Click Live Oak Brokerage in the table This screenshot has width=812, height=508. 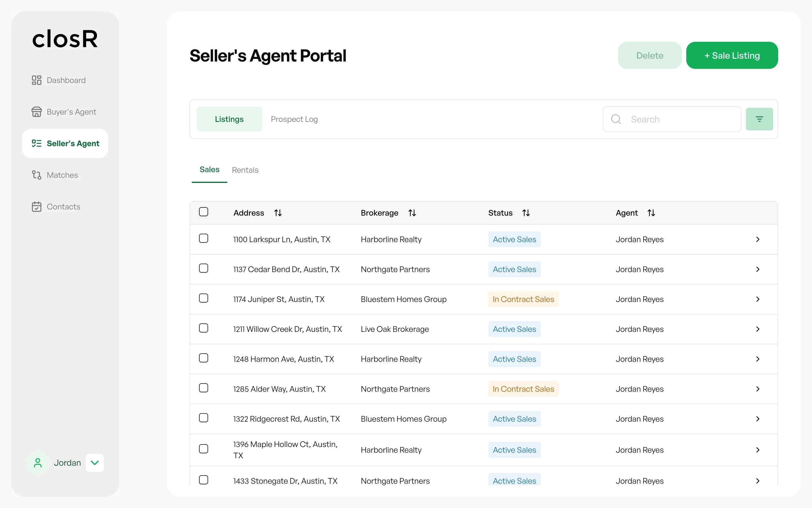(395, 329)
